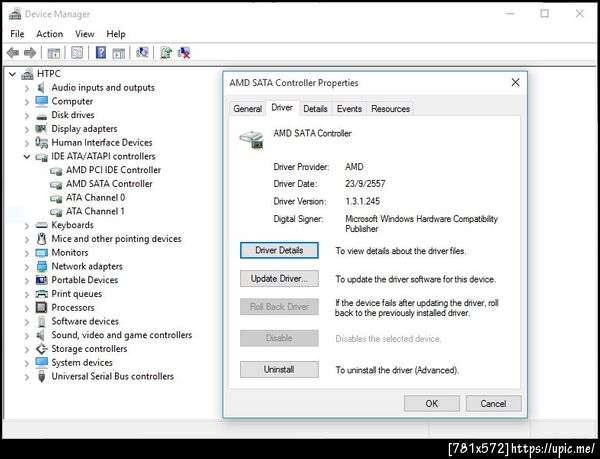
Task: Expand the Storage controllers node
Action: (27, 350)
